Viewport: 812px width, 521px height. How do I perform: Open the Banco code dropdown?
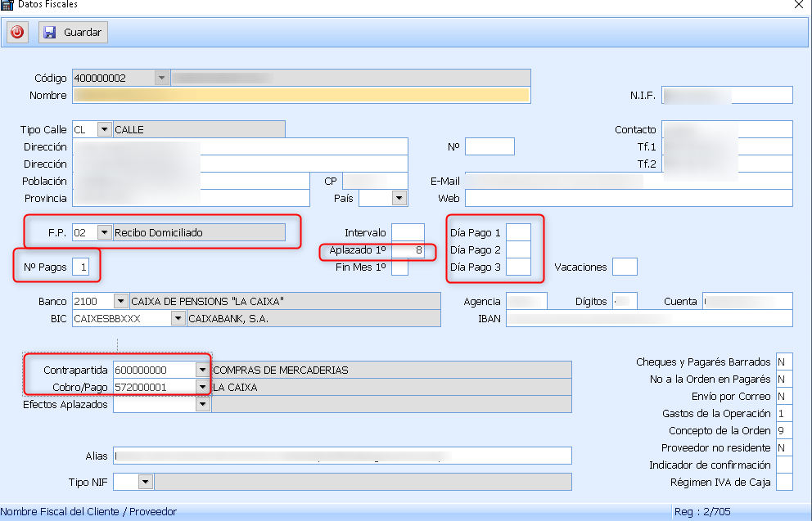(121, 301)
